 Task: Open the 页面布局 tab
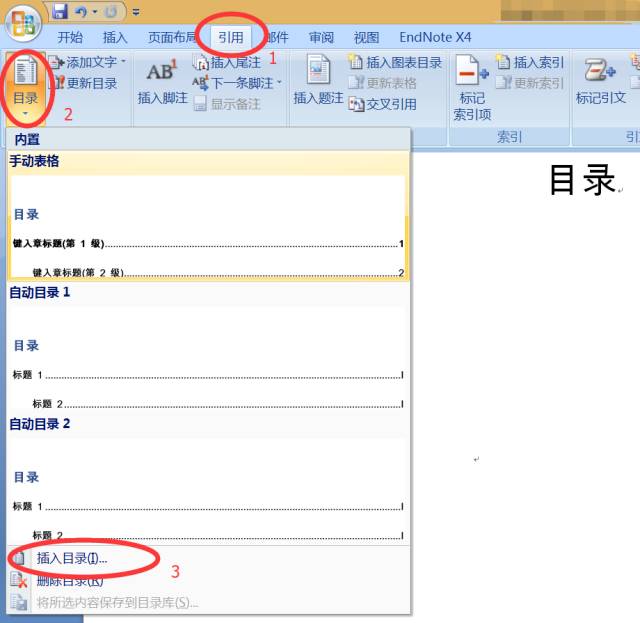[x=172, y=37]
